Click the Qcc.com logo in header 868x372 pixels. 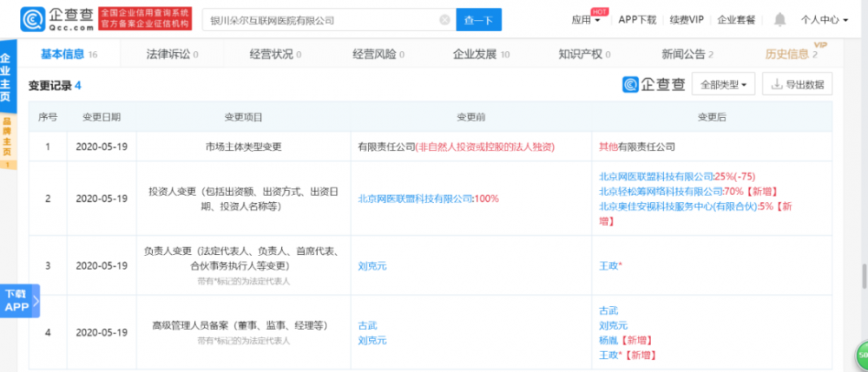click(x=54, y=18)
